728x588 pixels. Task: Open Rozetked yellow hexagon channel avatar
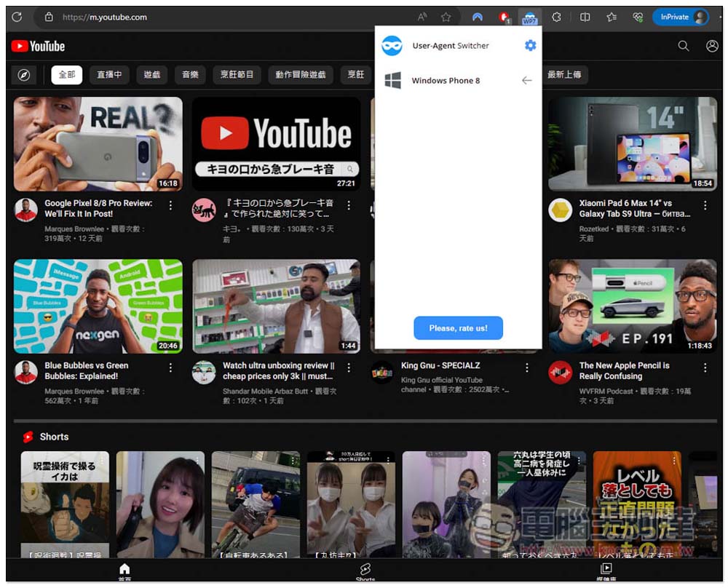(x=561, y=210)
